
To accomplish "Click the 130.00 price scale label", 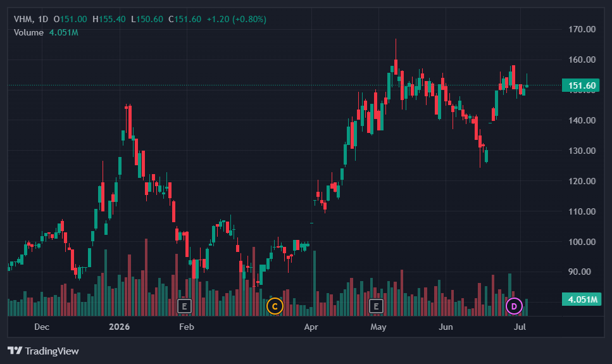I will pos(582,151).
